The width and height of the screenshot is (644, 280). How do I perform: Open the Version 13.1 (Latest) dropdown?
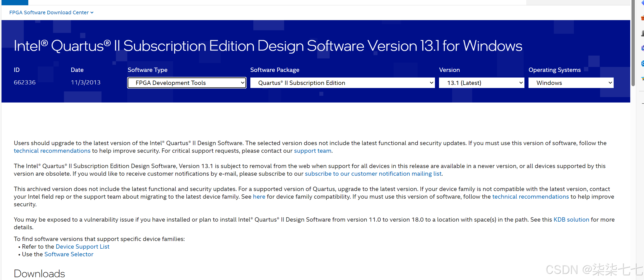pos(481,83)
